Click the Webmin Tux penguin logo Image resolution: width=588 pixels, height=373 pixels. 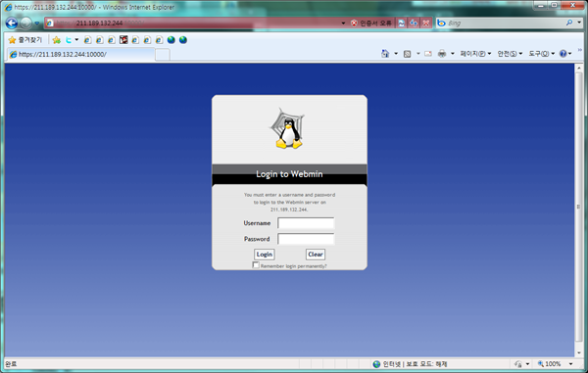(x=287, y=129)
